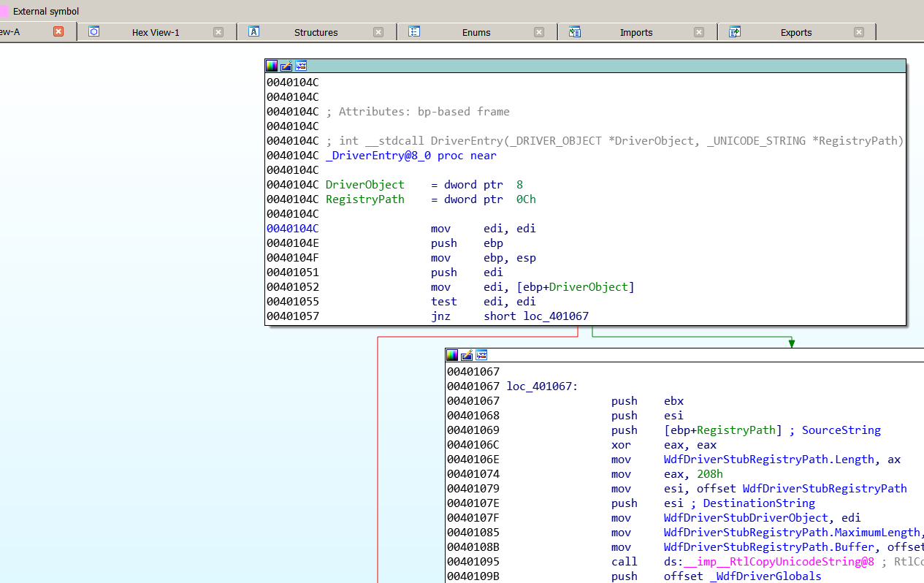Close the IDA View-A tab with red X
This screenshot has width=924, height=583.
coord(58,31)
